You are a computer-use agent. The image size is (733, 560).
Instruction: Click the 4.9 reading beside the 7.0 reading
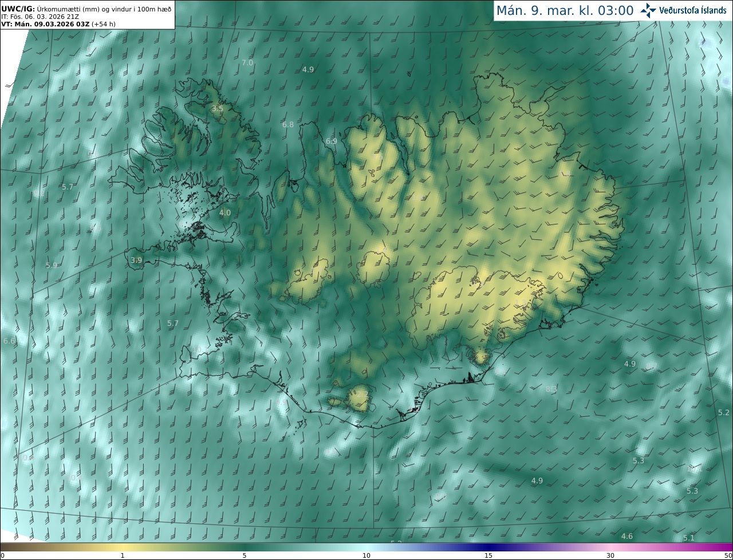pyautogui.click(x=308, y=69)
